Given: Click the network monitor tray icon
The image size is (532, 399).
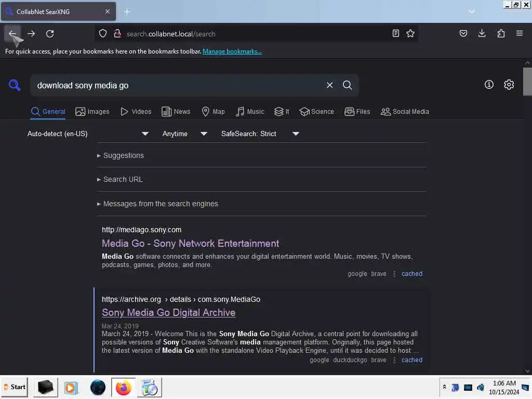Looking at the screenshot, I should tap(468, 387).
